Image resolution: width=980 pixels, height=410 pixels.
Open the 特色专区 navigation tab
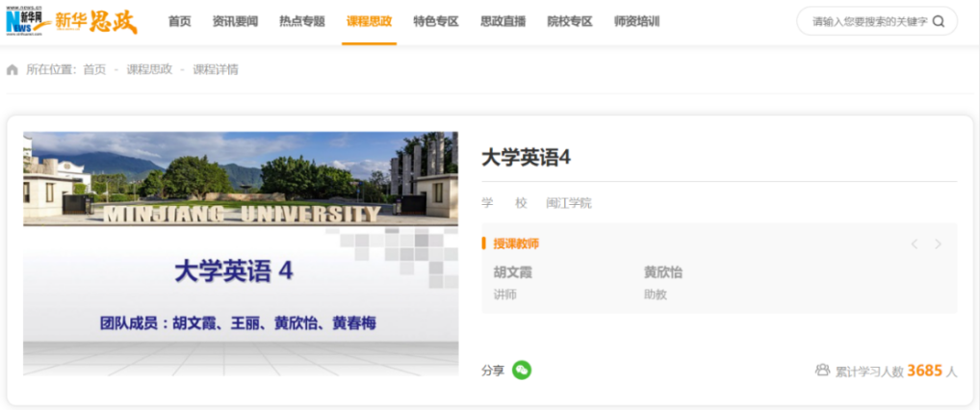click(x=436, y=22)
